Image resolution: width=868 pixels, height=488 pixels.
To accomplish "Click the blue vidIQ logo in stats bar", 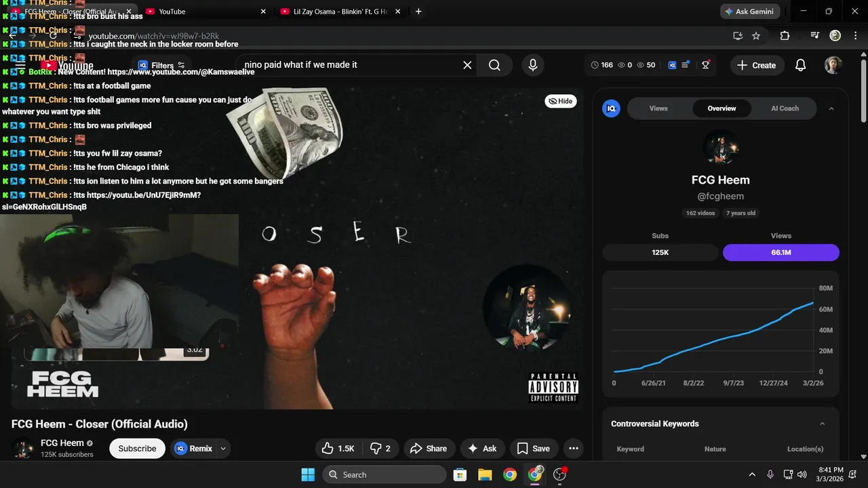I will point(672,65).
